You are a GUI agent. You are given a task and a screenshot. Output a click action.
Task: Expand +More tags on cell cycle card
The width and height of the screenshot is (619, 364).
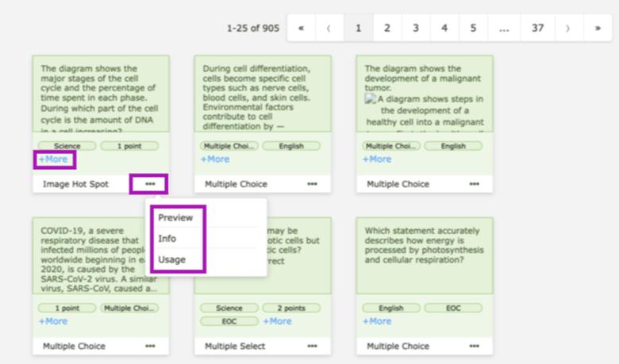53,159
